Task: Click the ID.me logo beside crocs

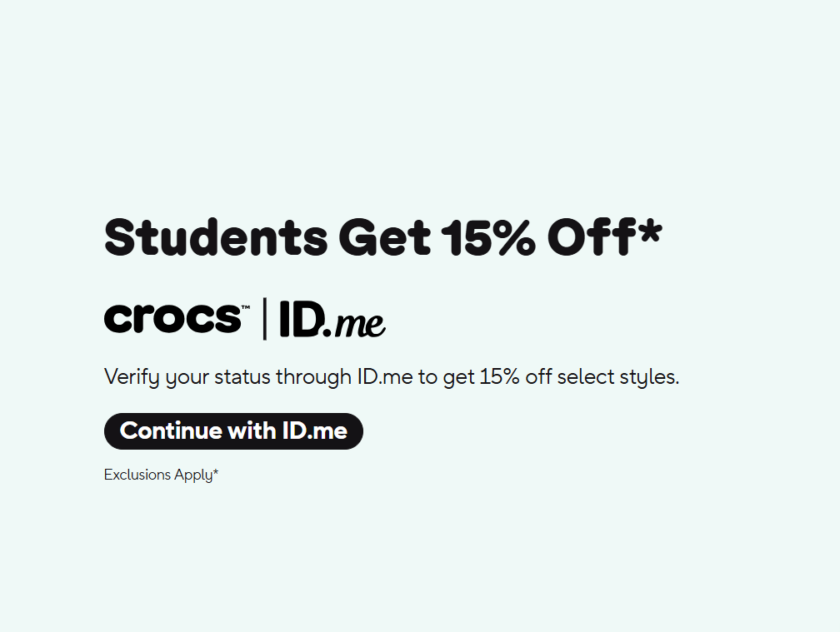Action: pos(332,319)
